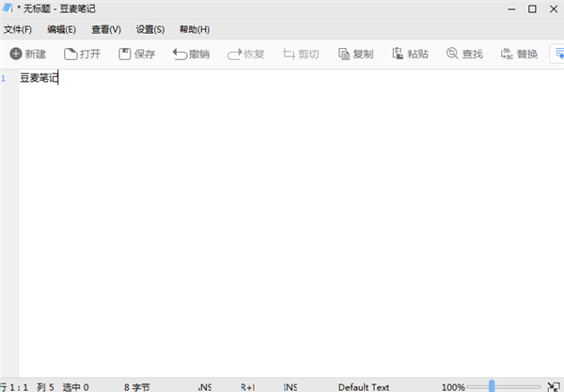Open the 文件(F) menu

(x=18, y=29)
